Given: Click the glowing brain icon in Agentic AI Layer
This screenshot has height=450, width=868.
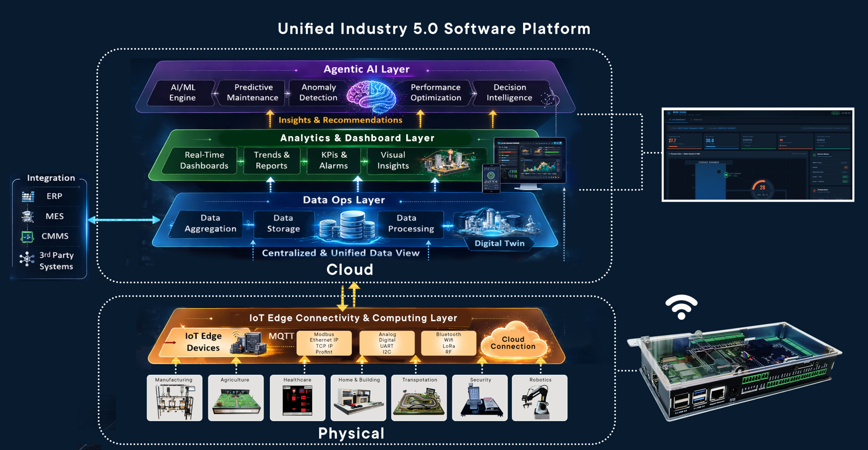Looking at the screenshot, I should pyautogui.click(x=372, y=97).
